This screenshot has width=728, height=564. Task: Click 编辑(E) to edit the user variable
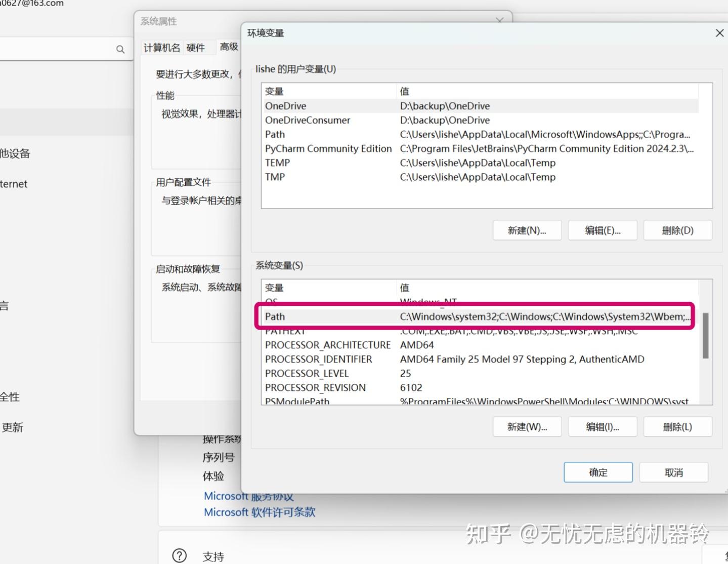[602, 230]
